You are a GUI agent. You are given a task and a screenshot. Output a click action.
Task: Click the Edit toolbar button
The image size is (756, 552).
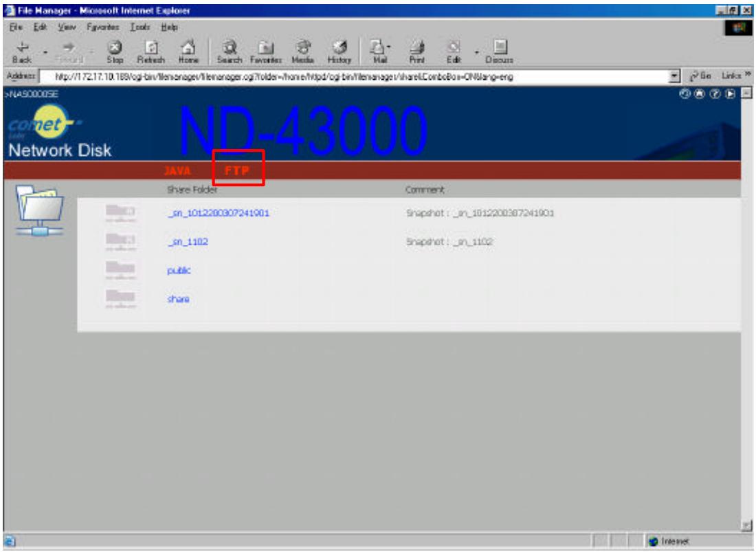(x=454, y=52)
